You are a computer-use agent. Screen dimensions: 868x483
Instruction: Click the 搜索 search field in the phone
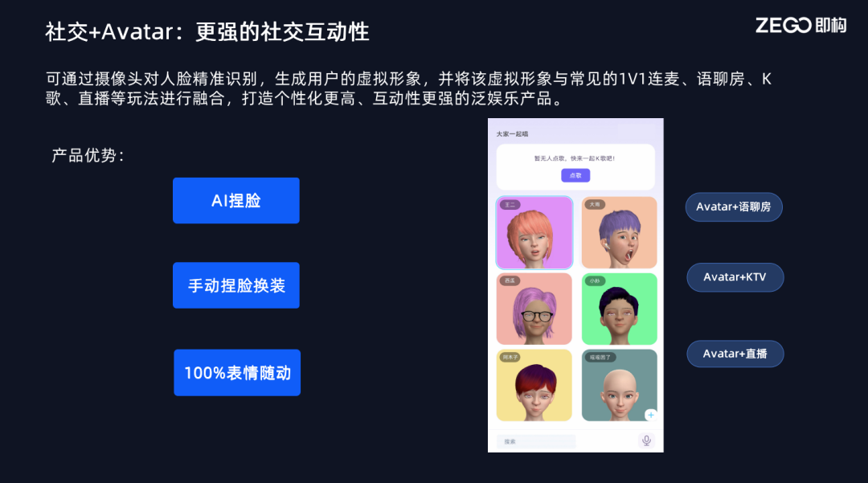pyautogui.click(x=536, y=441)
